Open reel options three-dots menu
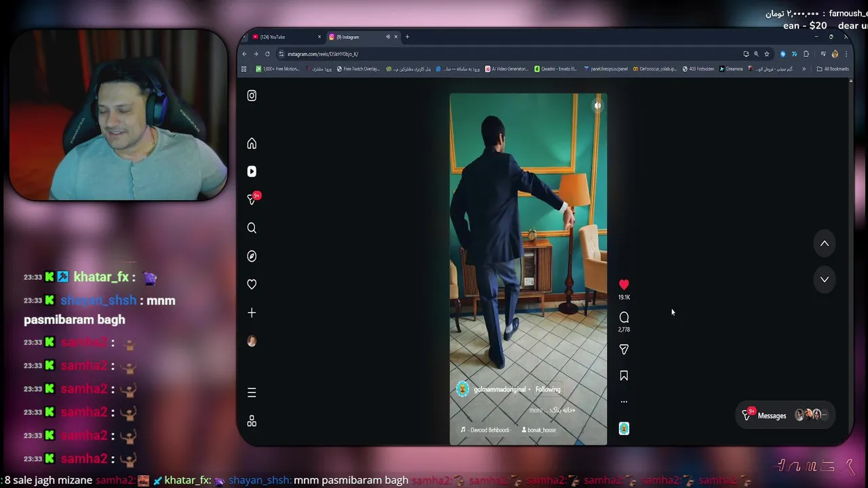Image resolution: width=868 pixels, height=488 pixels. [624, 401]
